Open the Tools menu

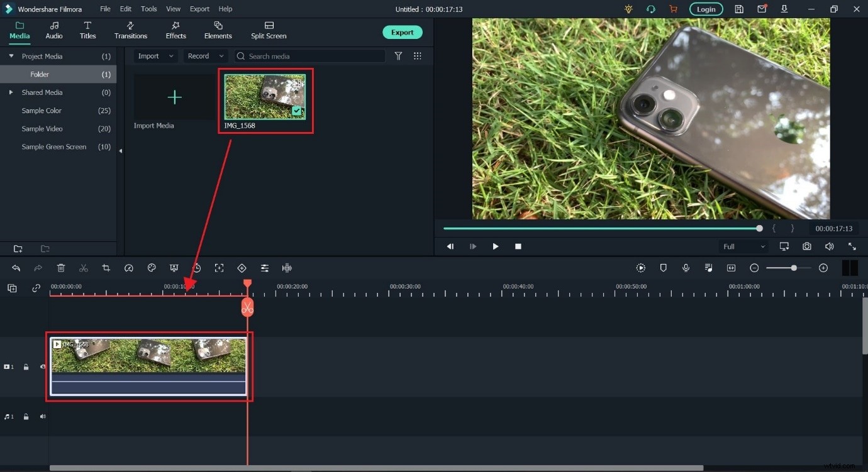pos(148,9)
